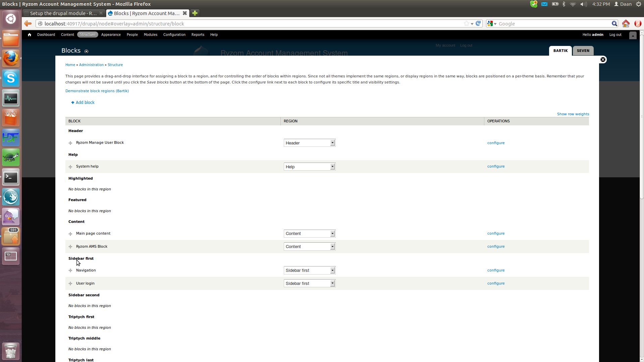Open System Monitor launcher icon

(x=11, y=98)
